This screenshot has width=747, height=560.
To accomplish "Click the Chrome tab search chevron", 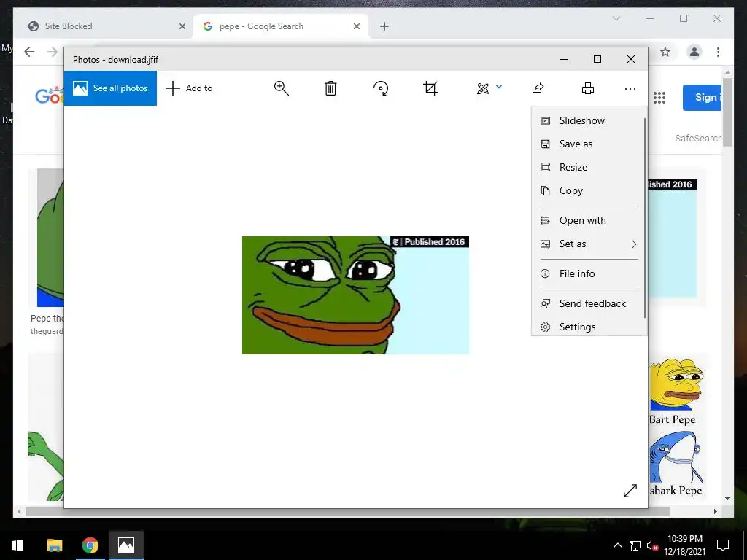I will point(616,18).
